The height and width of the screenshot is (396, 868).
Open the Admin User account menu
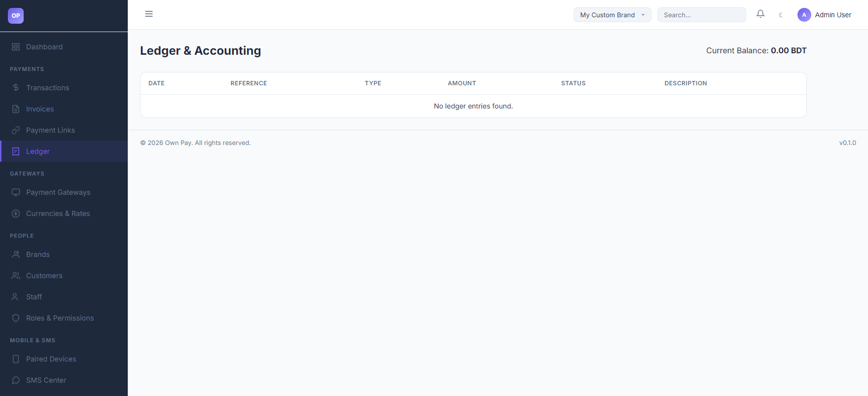825,15
